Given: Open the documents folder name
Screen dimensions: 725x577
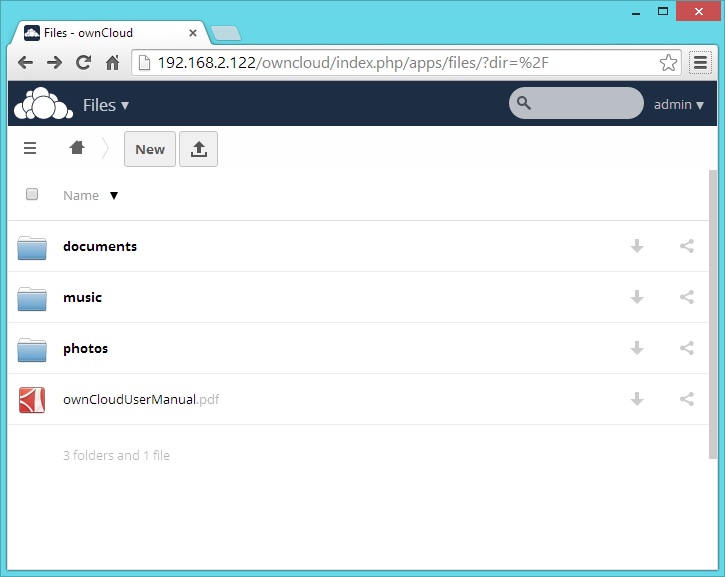Looking at the screenshot, I should tap(100, 246).
